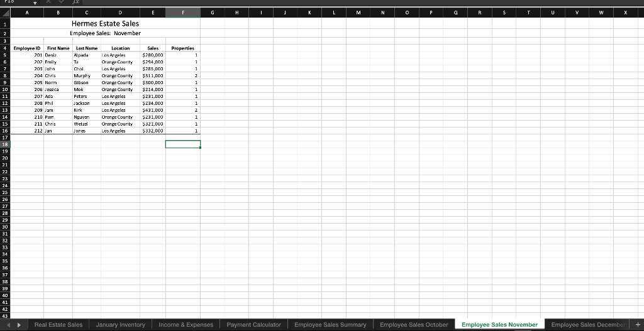Select the $431,000 sales cell
This screenshot has width=644, height=331.
pyautogui.click(x=153, y=110)
